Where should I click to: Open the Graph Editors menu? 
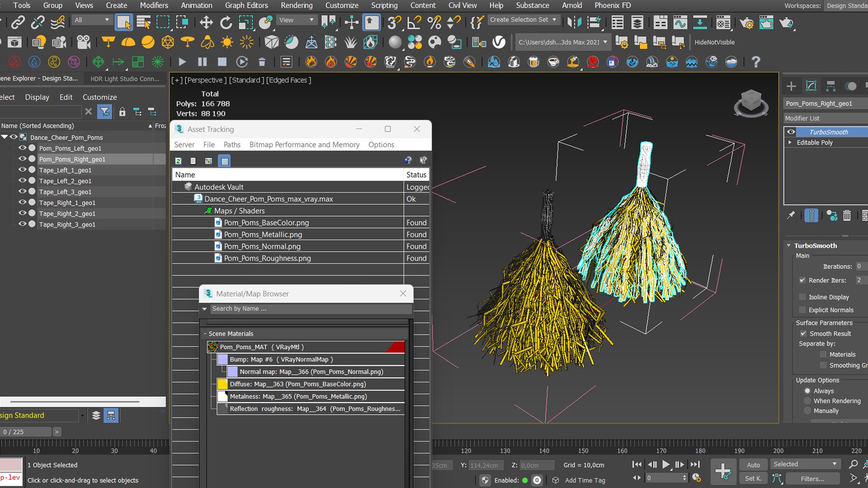[246, 5]
